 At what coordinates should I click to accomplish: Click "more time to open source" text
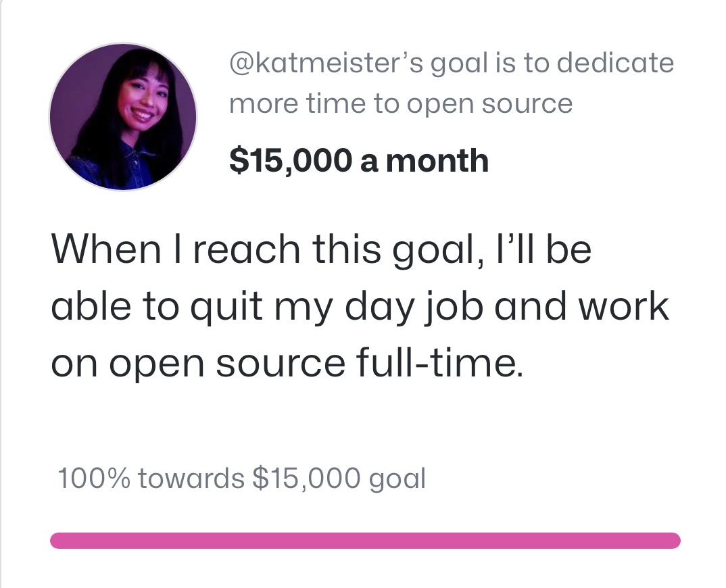(x=401, y=103)
